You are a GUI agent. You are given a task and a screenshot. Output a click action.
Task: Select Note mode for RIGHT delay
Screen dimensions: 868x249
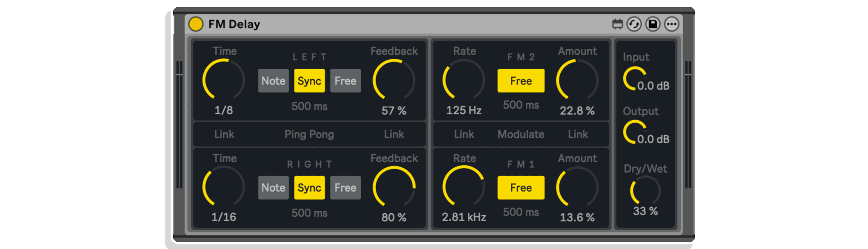click(x=274, y=188)
